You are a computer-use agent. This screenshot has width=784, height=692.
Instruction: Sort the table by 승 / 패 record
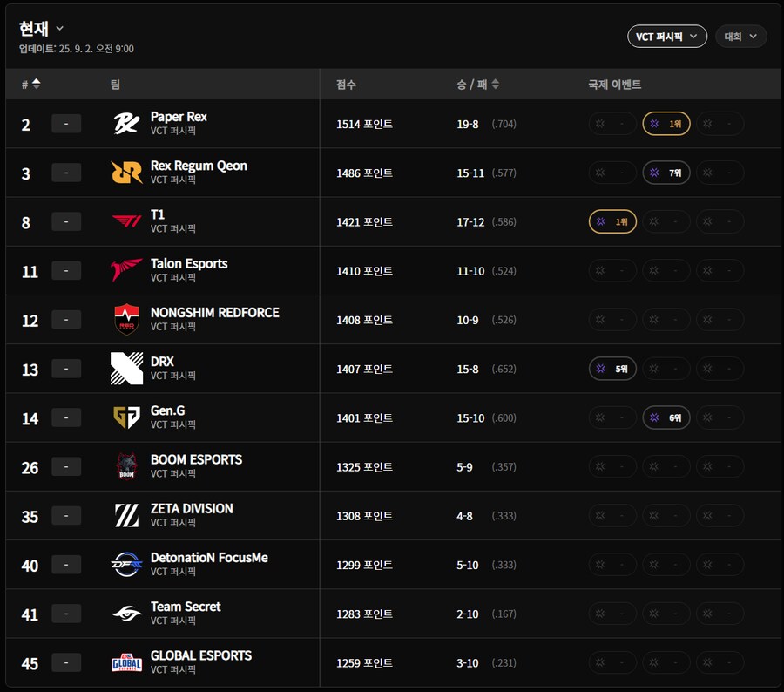click(478, 84)
